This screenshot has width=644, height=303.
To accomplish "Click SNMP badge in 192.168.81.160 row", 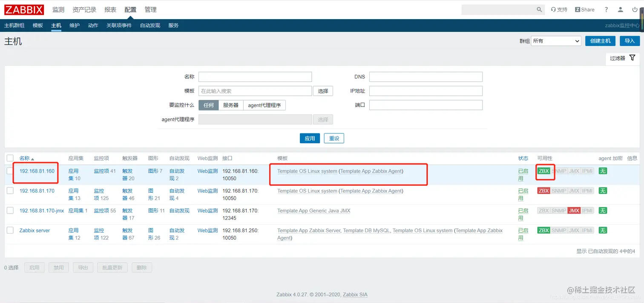I will click(559, 171).
